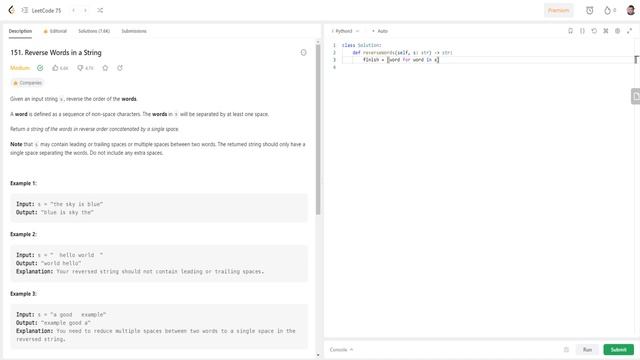This screenshot has height=360, width=640.
Task: Enter fullscreen with the expand icon
Action: pyautogui.click(x=629, y=31)
